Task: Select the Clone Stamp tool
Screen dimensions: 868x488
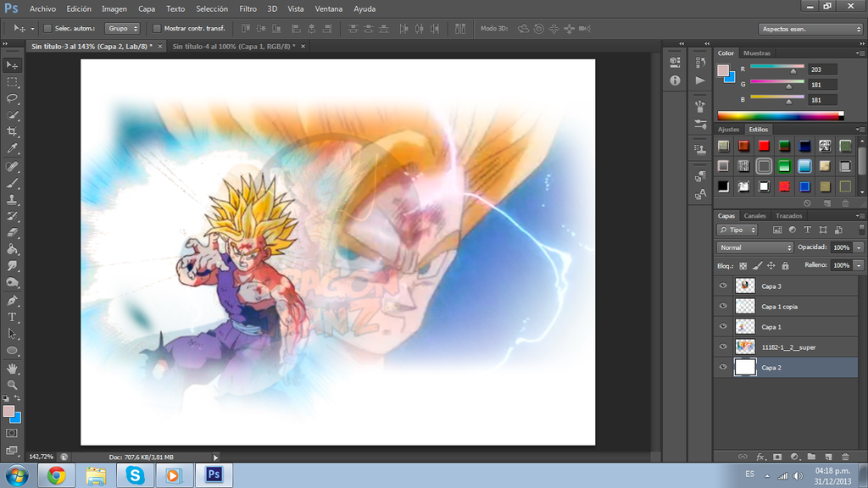Action: (x=12, y=199)
